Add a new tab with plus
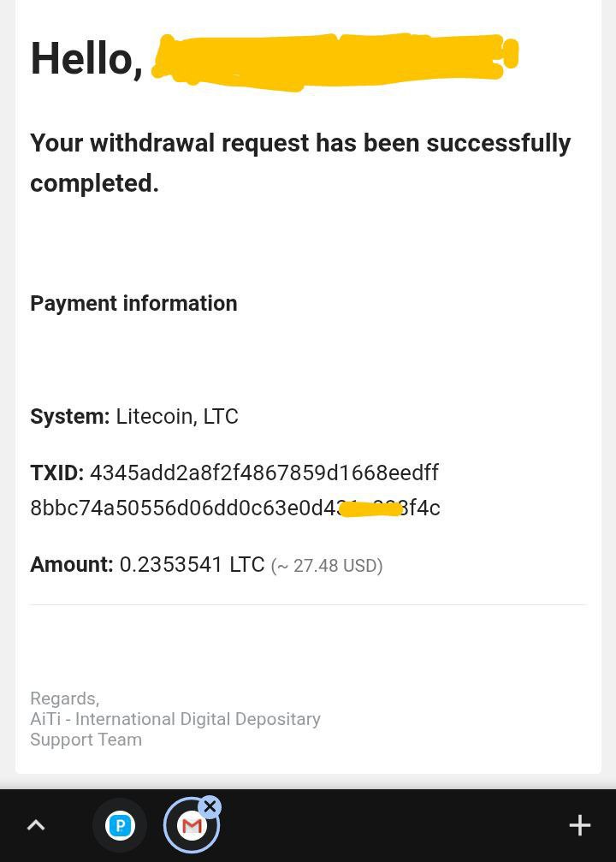Image resolution: width=616 pixels, height=862 pixels. tap(580, 825)
